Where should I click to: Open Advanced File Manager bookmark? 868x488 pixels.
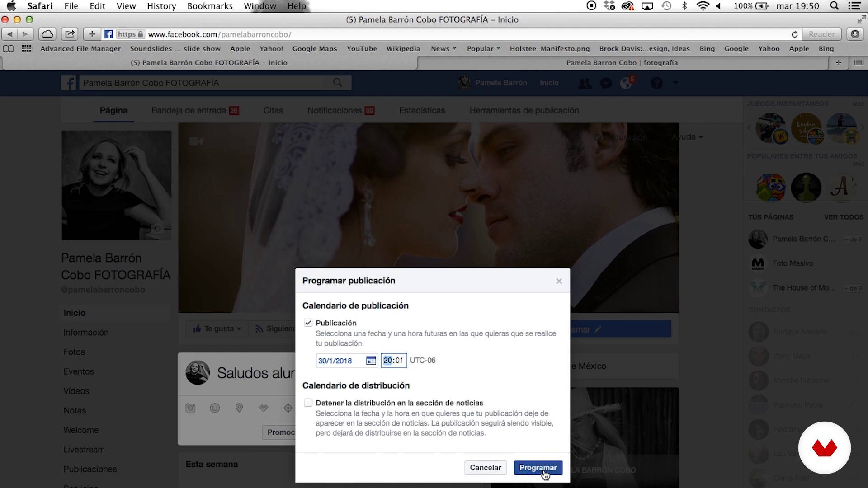point(80,48)
